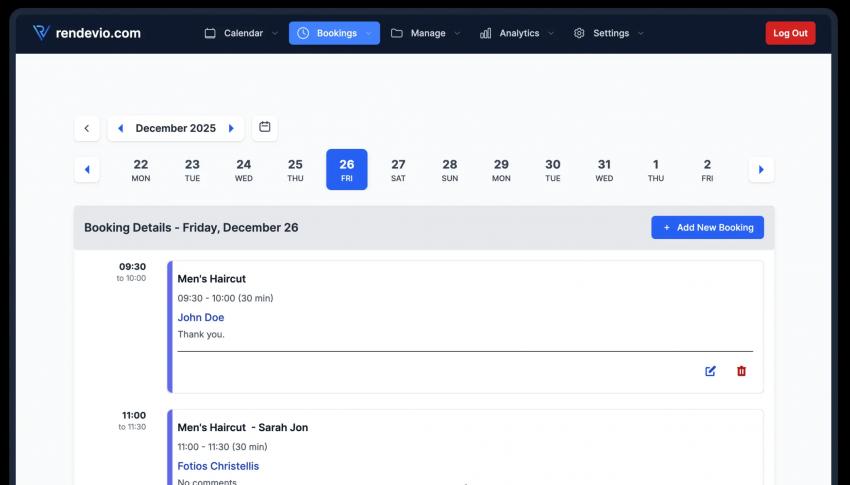Click the rendevio.com logo icon
Image resolution: width=850 pixels, height=485 pixels.
41,33
